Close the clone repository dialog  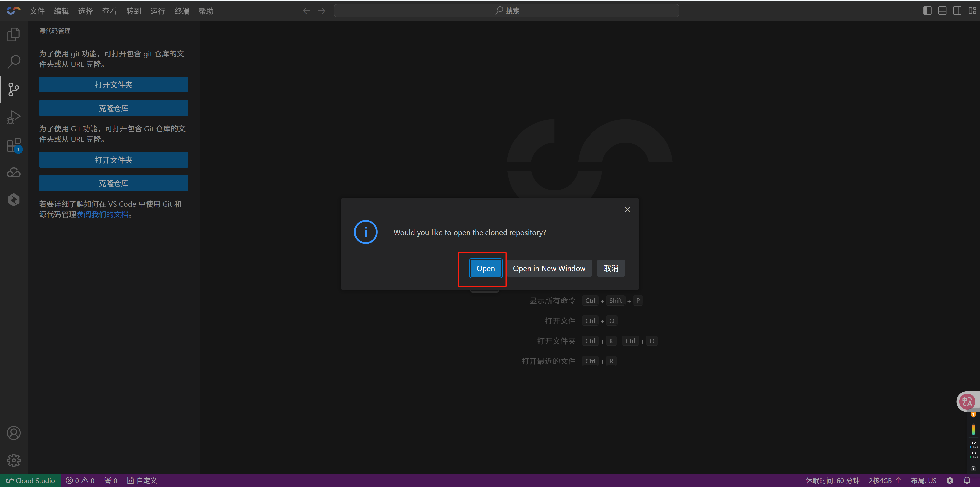pyautogui.click(x=627, y=210)
